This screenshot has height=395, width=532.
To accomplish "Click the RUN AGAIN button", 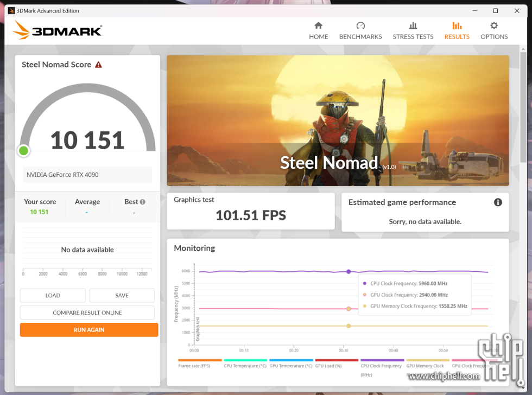I will point(89,330).
